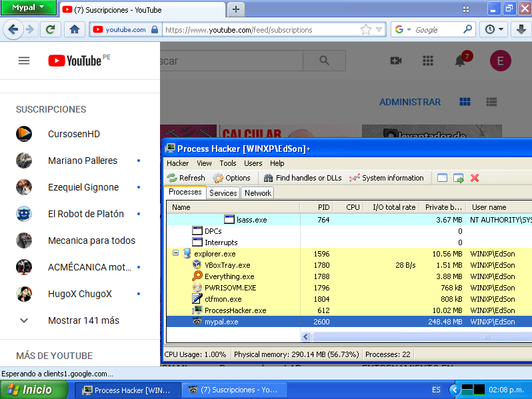Open the Hacker menu in Process Hacker
Image resolution: width=532 pixels, height=399 pixels.
click(177, 163)
